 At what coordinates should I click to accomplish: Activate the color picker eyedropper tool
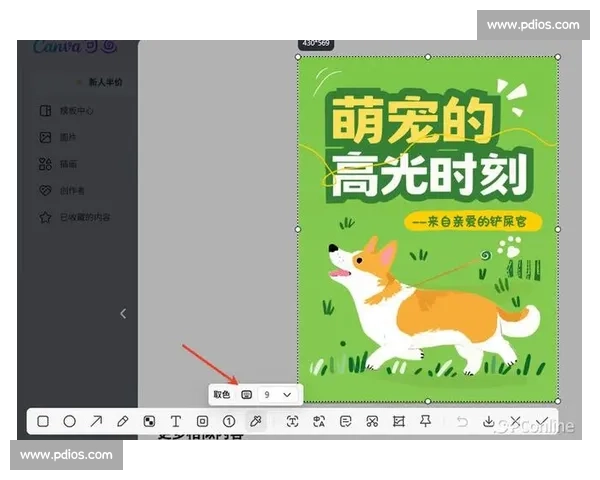(x=255, y=421)
